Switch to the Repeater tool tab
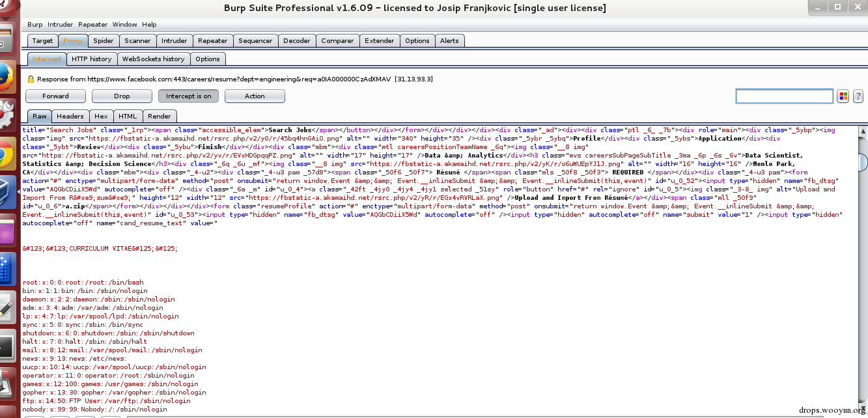Image resolution: width=868 pixels, height=418 pixels. (x=213, y=40)
